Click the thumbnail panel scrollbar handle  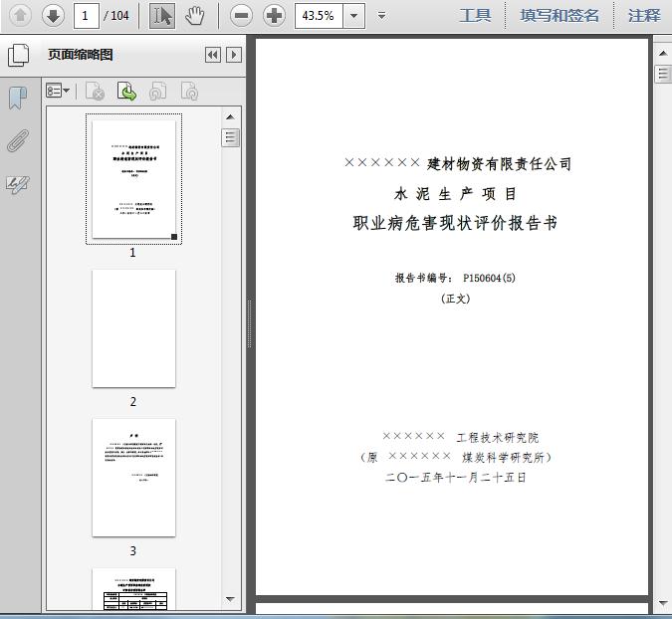pyautogui.click(x=230, y=137)
